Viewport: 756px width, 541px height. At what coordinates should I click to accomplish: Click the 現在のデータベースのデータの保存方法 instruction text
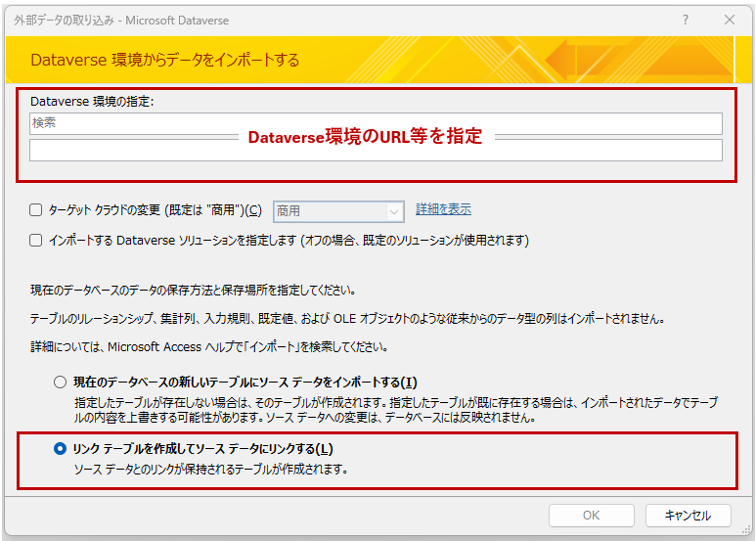[x=191, y=291]
